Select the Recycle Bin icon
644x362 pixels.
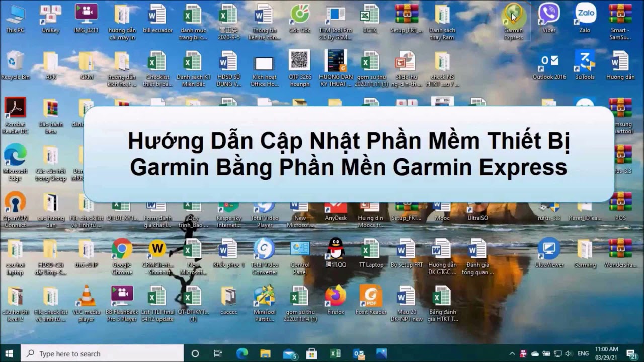(15, 65)
